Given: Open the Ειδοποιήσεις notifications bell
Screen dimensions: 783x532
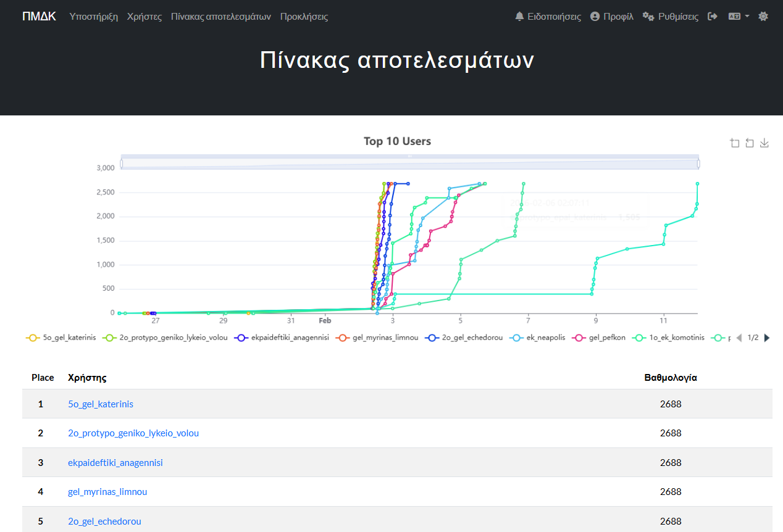Looking at the screenshot, I should [519, 17].
